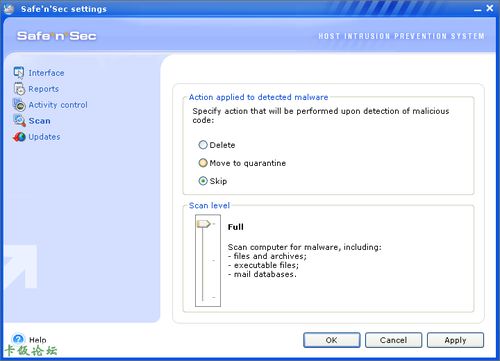Open the Help link

click(38, 340)
